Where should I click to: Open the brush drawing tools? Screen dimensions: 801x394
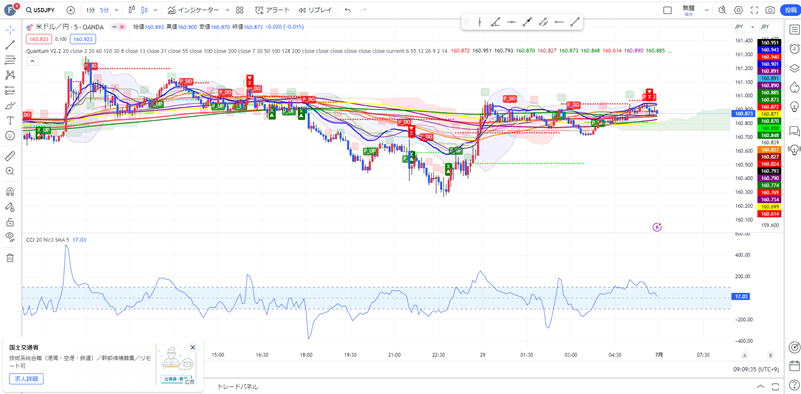coord(10,106)
